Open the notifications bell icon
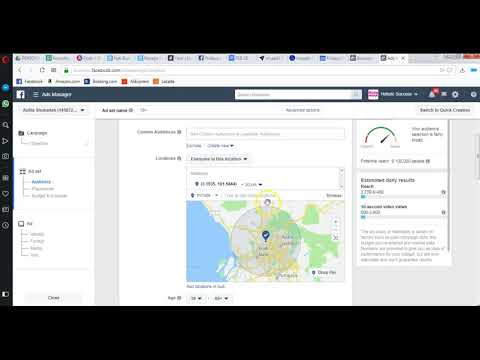 (432, 94)
